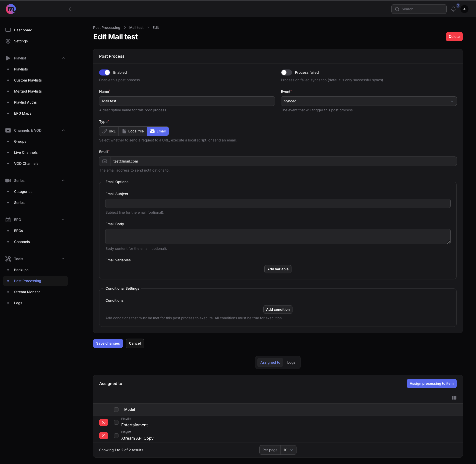
Task: Click the Add variable button
Action: click(278, 269)
